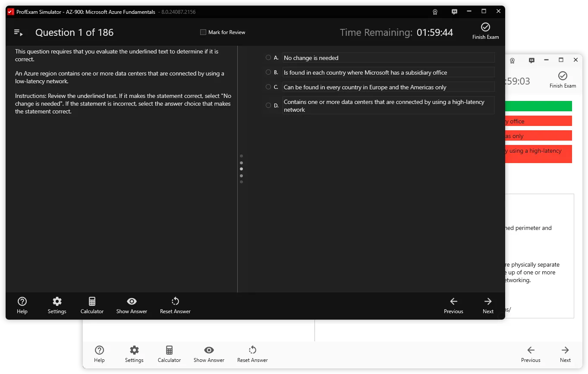Open Help in the dark window
This screenshot has width=588, height=374.
(x=22, y=305)
